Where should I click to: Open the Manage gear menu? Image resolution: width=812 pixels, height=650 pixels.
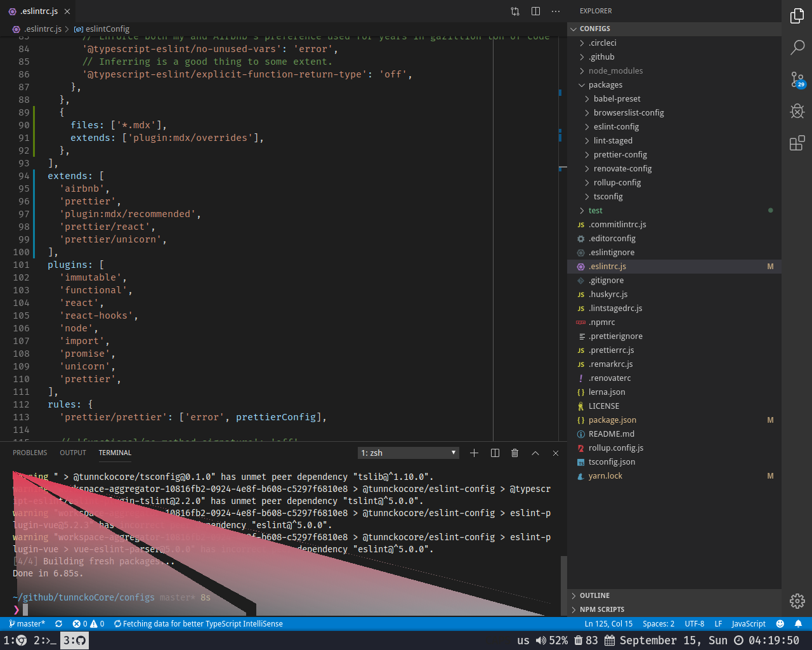(797, 601)
